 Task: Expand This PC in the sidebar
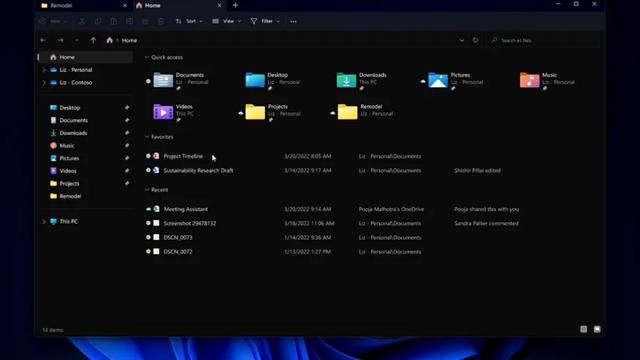coord(44,222)
